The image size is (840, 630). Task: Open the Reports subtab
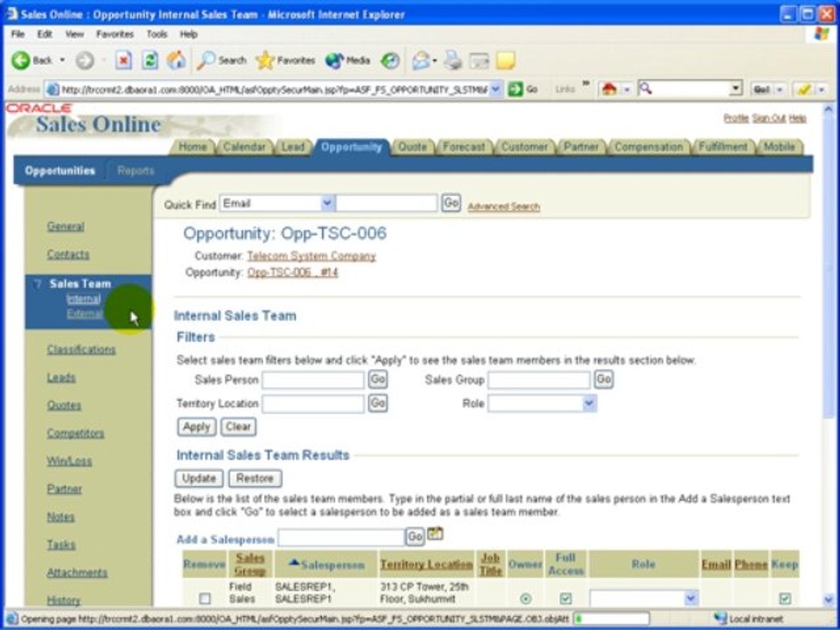pos(136,171)
